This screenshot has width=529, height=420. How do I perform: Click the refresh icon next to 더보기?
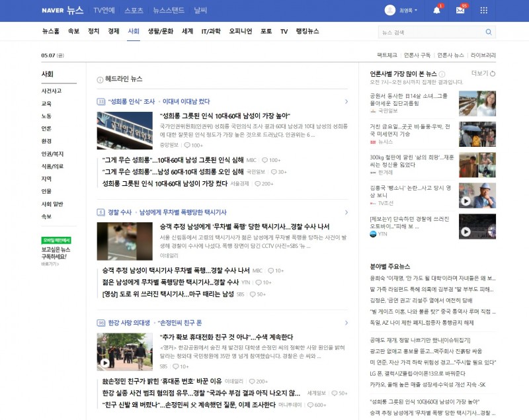click(493, 73)
